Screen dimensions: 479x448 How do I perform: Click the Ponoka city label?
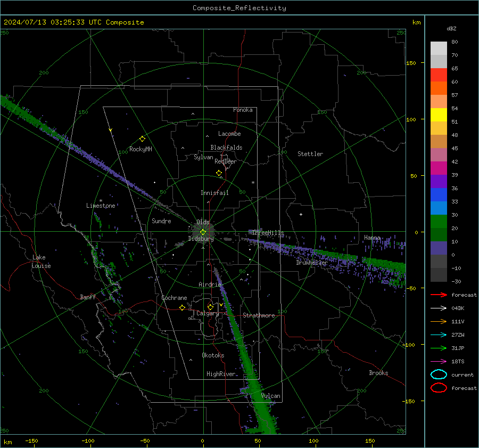[x=243, y=110]
